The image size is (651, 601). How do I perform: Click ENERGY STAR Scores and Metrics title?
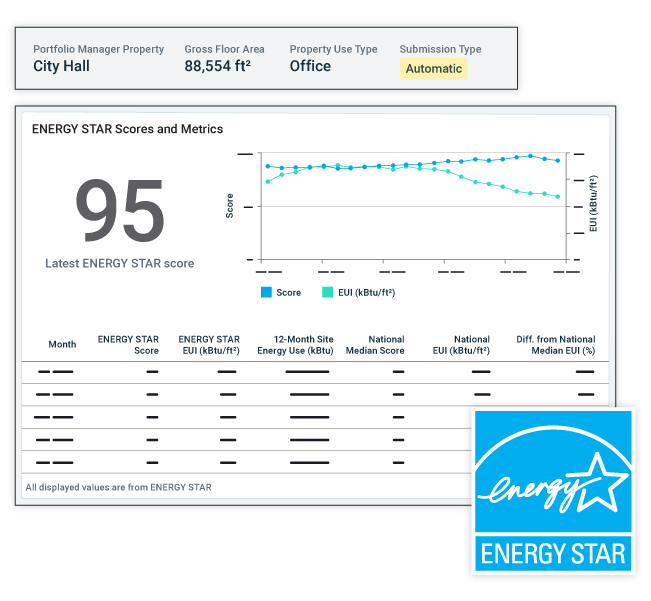(x=127, y=129)
